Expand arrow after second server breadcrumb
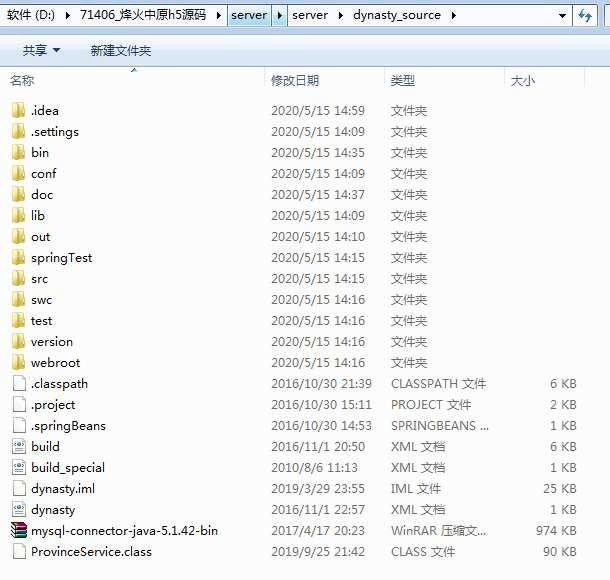Viewport: 610px width, 580px height. point(341,16)
